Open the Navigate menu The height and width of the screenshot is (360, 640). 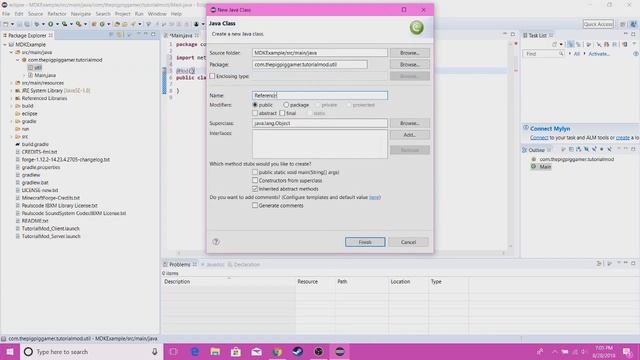tap(81, 14)
